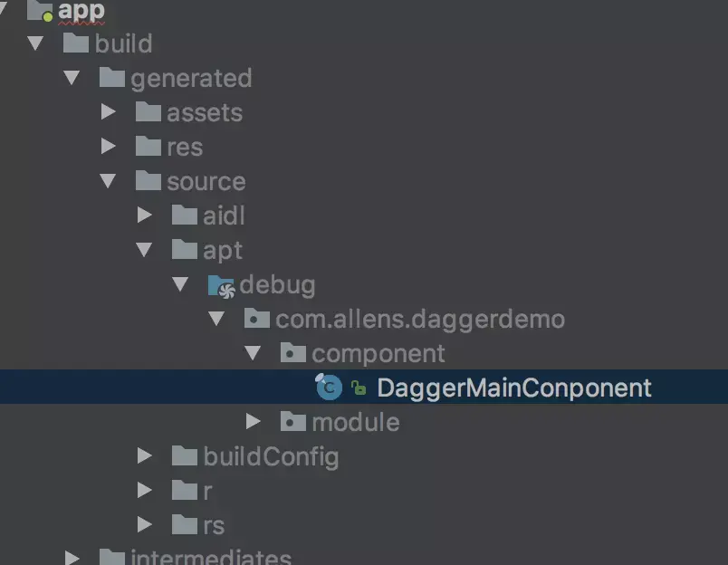The width and height of the screenshot is (728, 565).
Task: Collapse the apt folder arrow
Action: click(144, 249)
